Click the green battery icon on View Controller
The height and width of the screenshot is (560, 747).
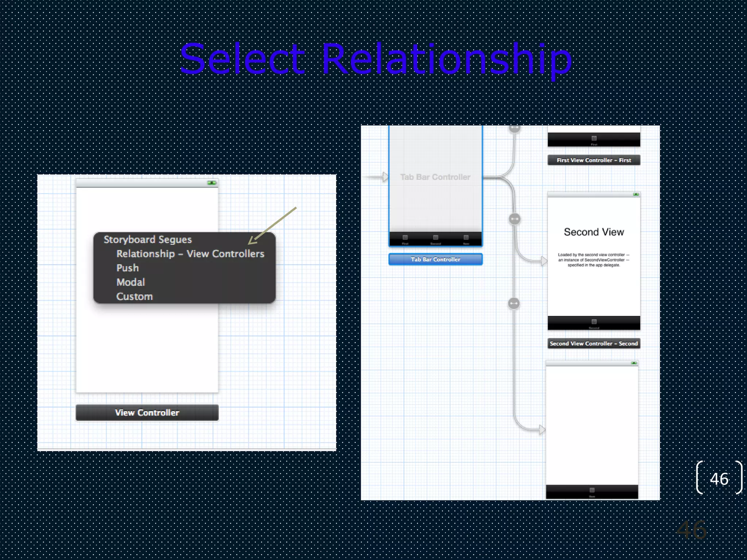(x=212, y=183)
